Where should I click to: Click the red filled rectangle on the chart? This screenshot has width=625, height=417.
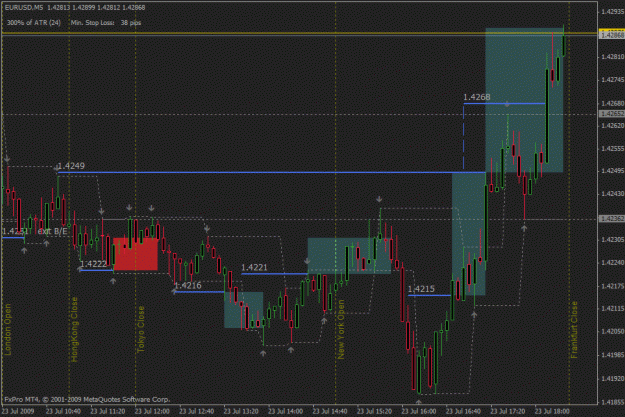tap(136, 254)
